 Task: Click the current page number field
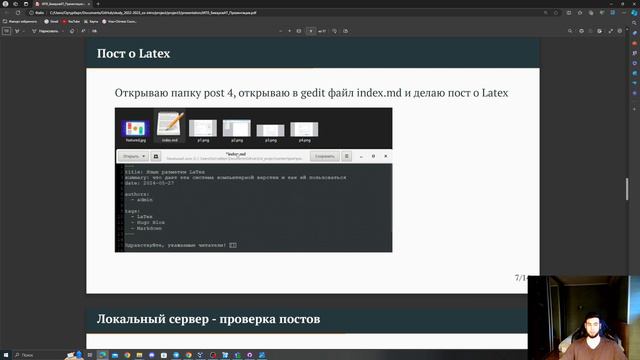311,31
